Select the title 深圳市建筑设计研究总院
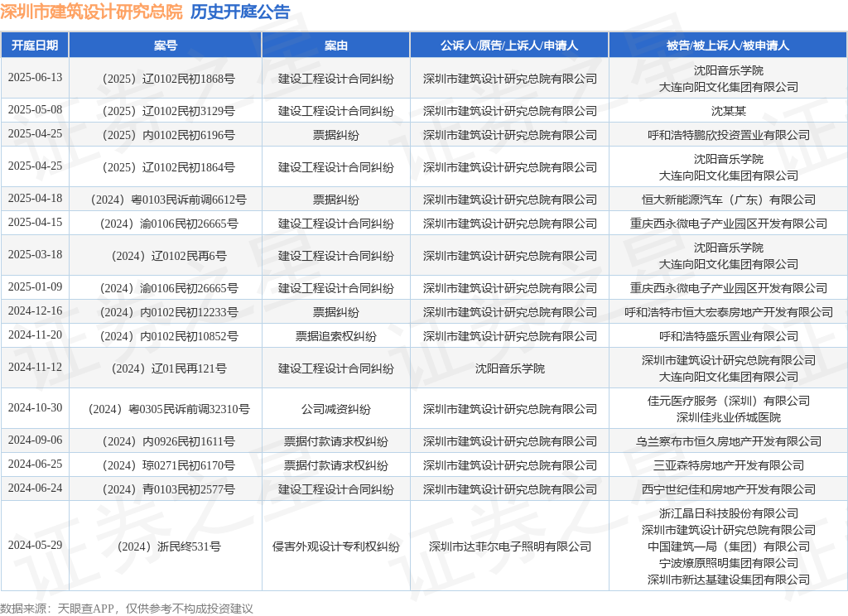Screen dimensions: 848x616 [91, 12]
